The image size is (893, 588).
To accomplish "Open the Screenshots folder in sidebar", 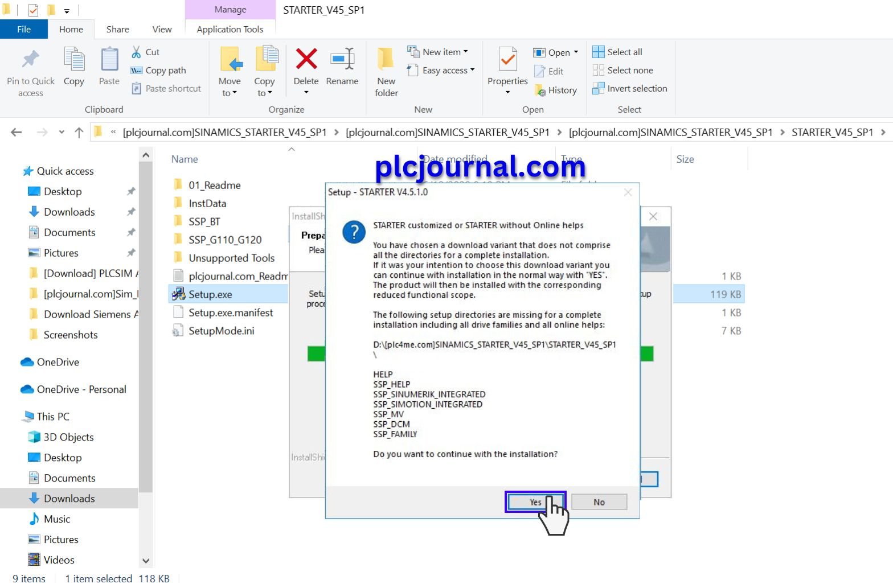I will (x=71, y=335).
